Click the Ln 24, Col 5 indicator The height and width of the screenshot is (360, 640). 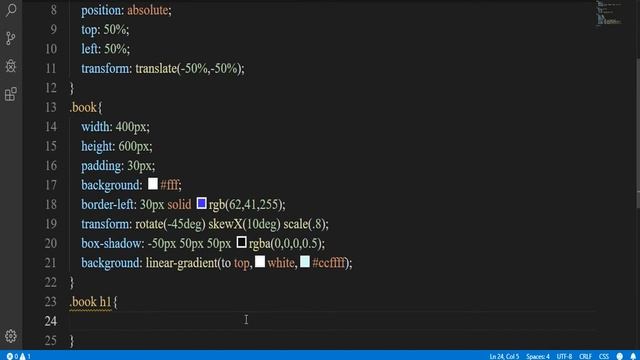coord(504,356)
